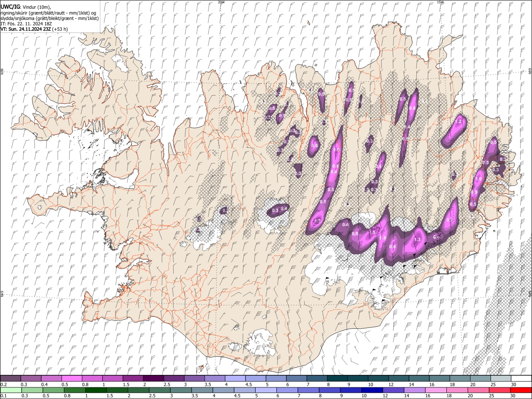532x399 pixels.
Task: Pick the lower-row blue swatch starting at 8
Action: tap(330, 390)
